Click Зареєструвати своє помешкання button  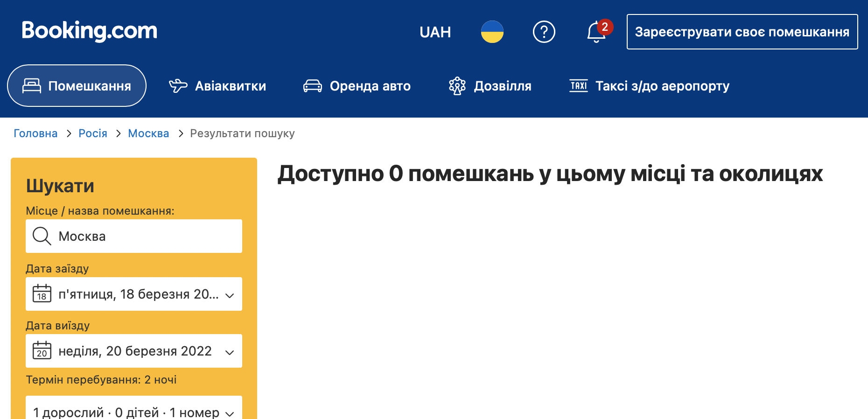tap(742, 32)
